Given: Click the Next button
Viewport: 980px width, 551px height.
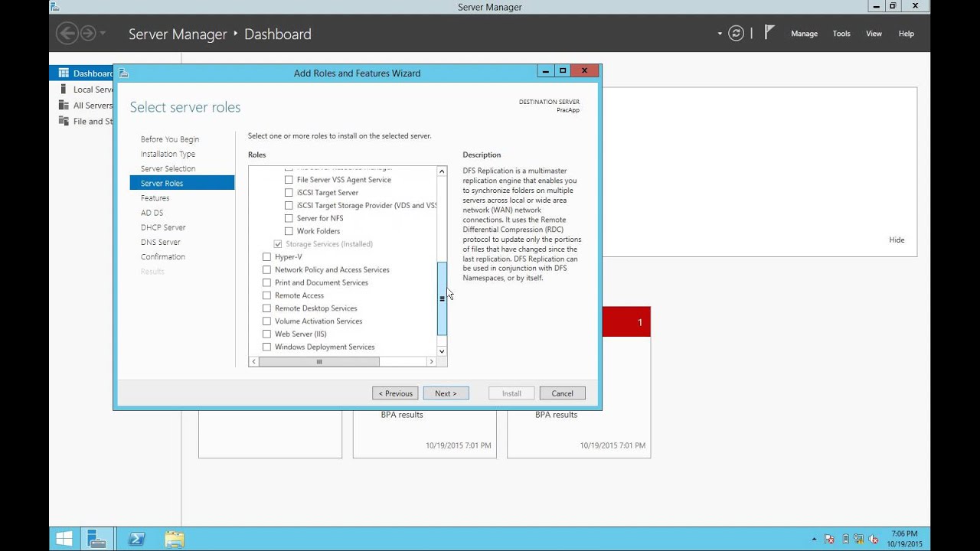Looking at the screenshot, I should pos(446,393).
